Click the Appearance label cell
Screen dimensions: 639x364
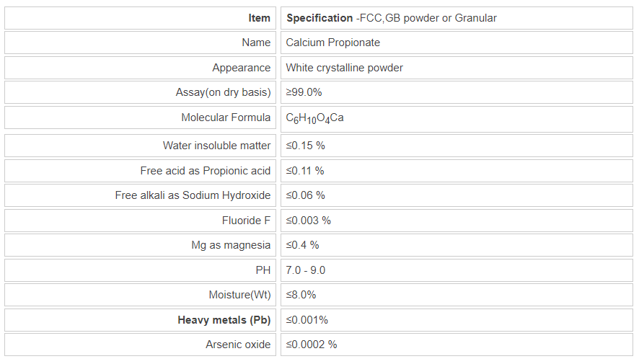pos(241,68)
